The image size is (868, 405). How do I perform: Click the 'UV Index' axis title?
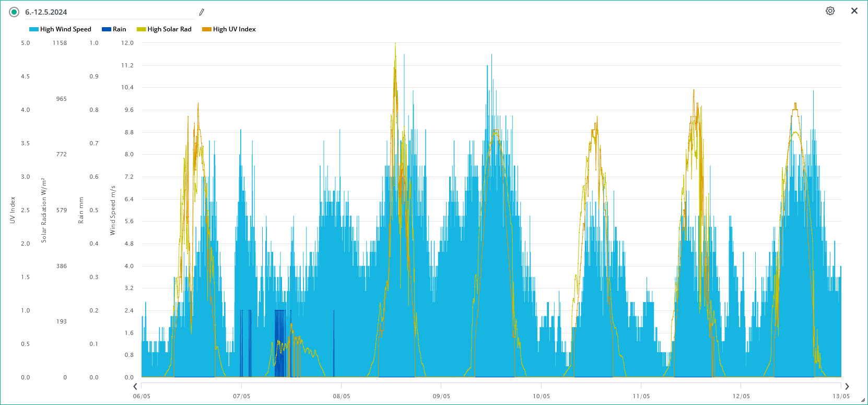(x=13, y=210)
